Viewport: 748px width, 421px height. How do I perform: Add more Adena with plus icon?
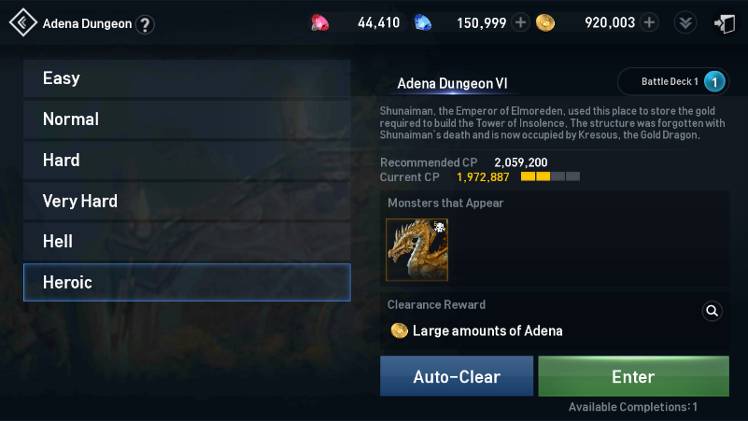[649, 22]
